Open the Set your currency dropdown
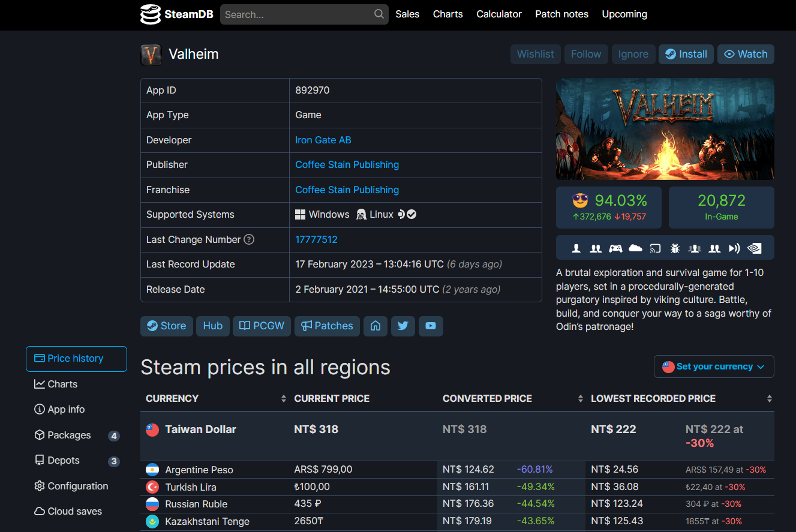This screenshot has height=532, width=796. click(714, 366)
